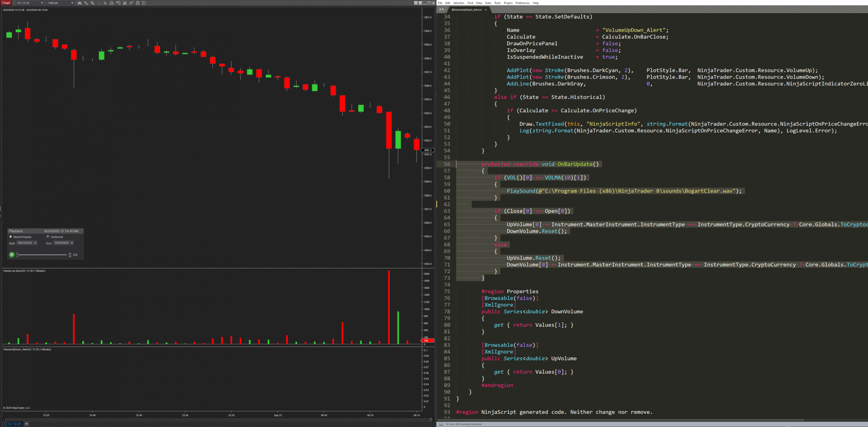Open the GC 12-20 instrument dropdown
Screen dimensions: 868x427
click(29, 3)
